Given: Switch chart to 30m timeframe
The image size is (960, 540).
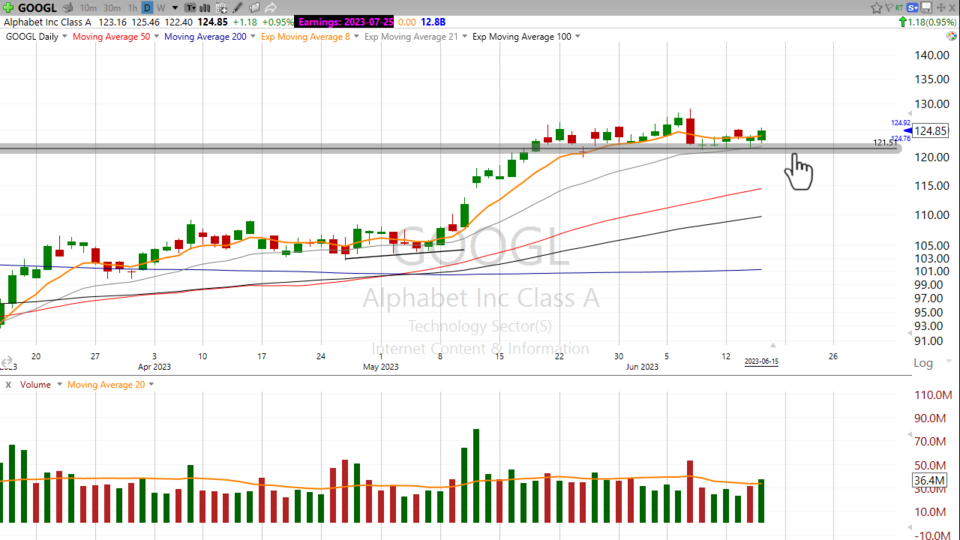Looking at the screenshot, I should point(111,8).
